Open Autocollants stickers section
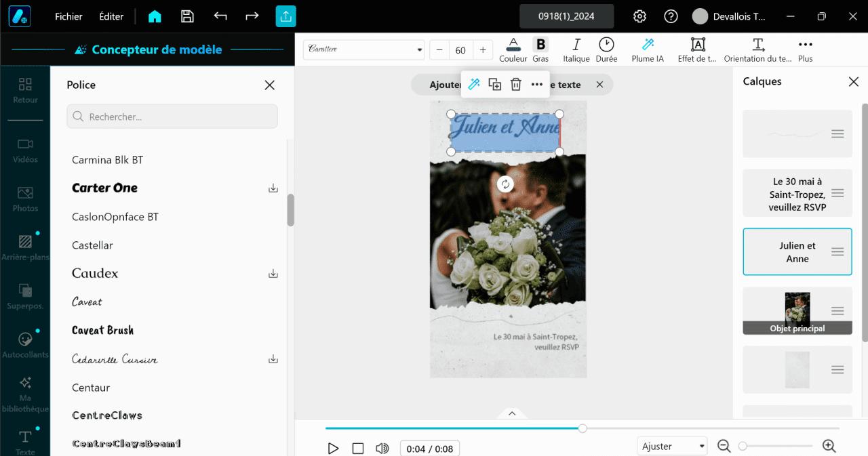Image resolution: width=868 pixels, height=456 pixels. [x=25, y=346]
